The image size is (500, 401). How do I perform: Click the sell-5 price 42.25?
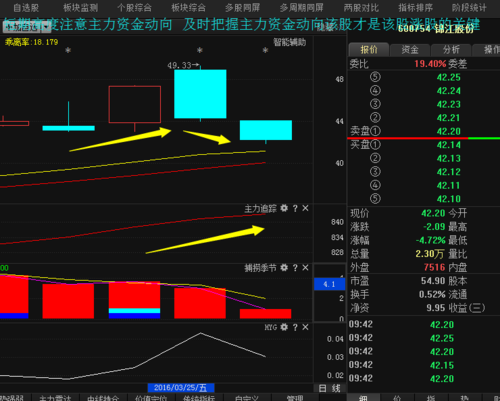(x=448, y=77)
